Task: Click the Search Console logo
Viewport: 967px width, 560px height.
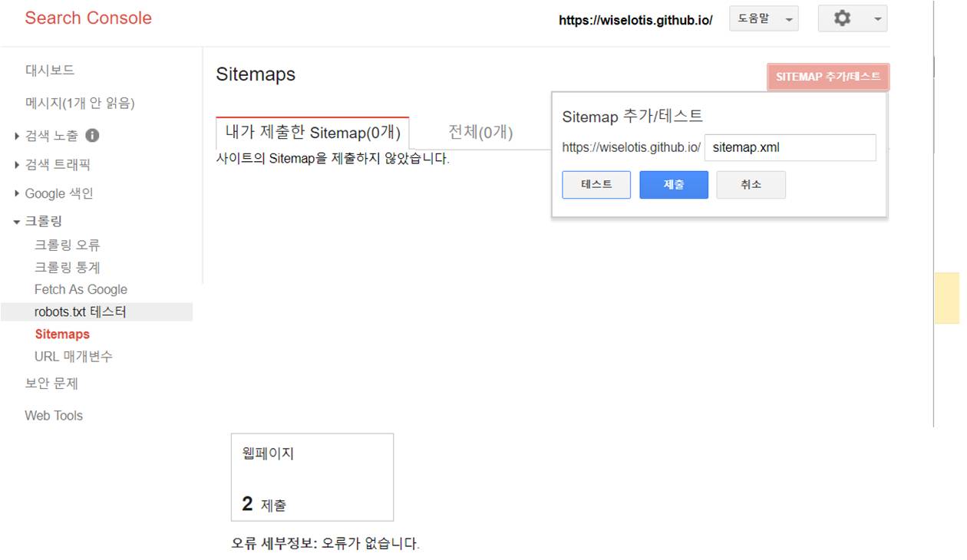Action: click(88, 18)
